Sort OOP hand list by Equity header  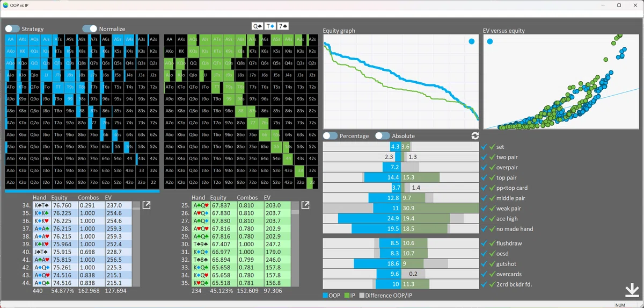pyautogui.click(x=60, y=198)
